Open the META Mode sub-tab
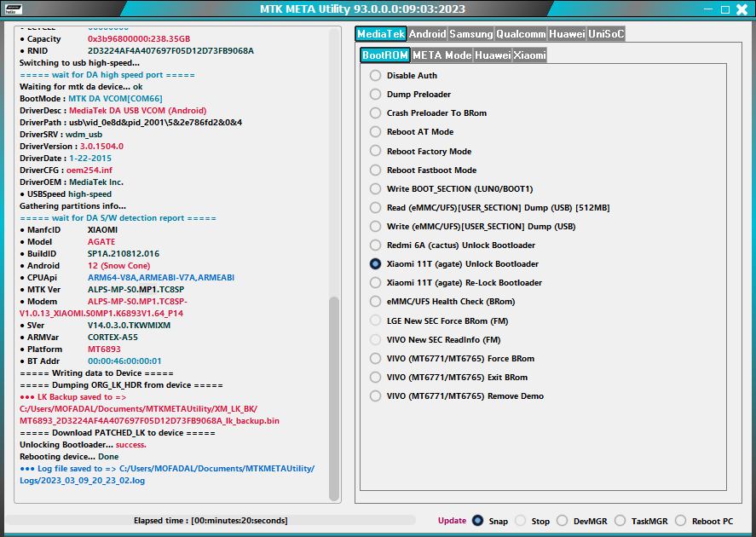Viewport: 756px width, 537px height. (x=441, y=55)
